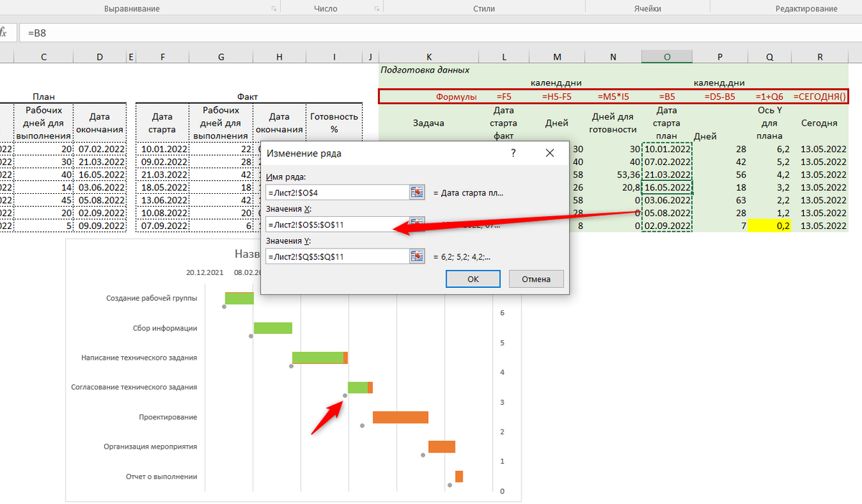
Task: Click the chart axis date 20.12.2021
Action: 205,273
